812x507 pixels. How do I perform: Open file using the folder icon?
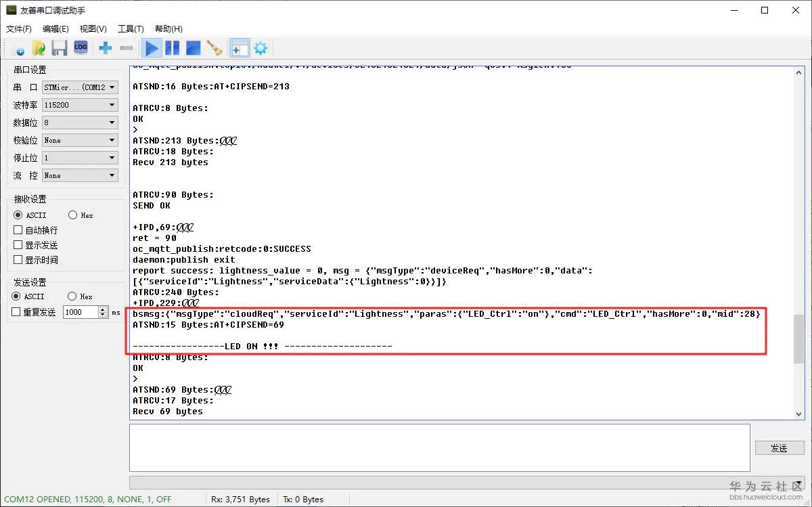point(39,48)
